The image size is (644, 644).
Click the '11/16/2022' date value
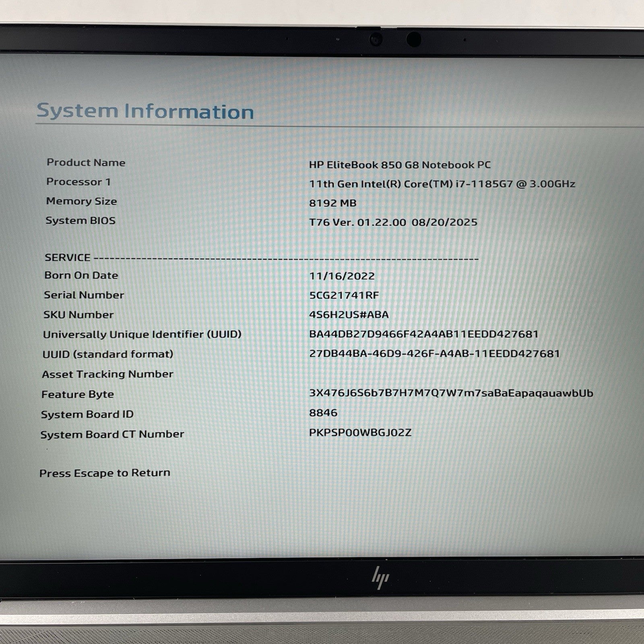pos(342,276)
